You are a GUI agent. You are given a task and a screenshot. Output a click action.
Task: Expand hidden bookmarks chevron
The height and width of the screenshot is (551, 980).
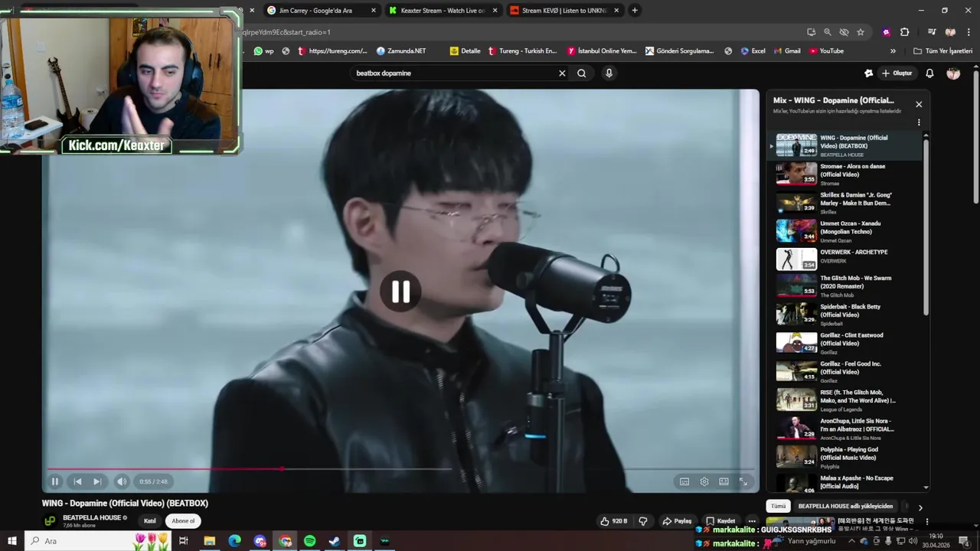click(893, 51)
